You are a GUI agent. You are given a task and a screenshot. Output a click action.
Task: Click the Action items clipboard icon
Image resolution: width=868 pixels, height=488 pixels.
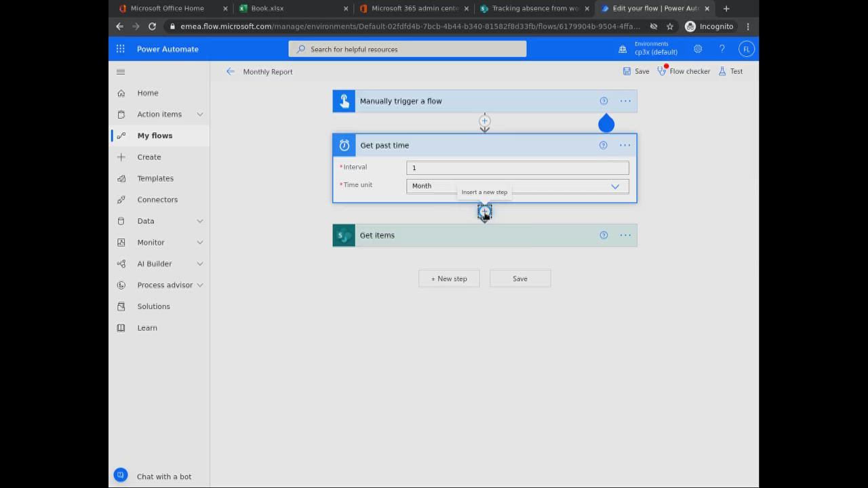121,115
